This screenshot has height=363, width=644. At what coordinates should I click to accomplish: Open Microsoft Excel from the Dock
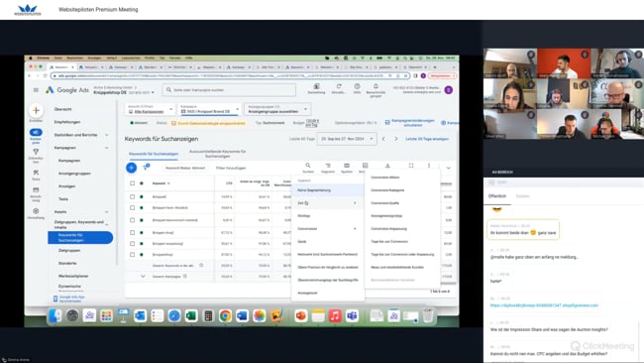tap(191, 315)
